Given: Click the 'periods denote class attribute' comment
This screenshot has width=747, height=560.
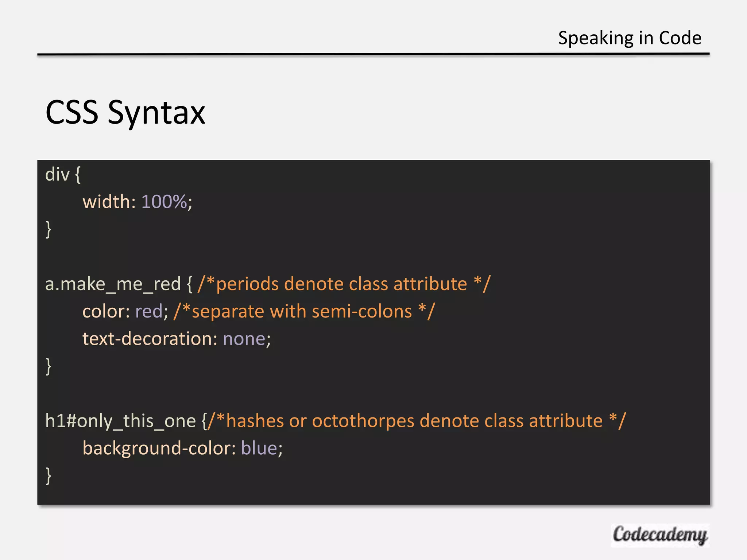Looking at the screenshot, I should pos(344,284).
